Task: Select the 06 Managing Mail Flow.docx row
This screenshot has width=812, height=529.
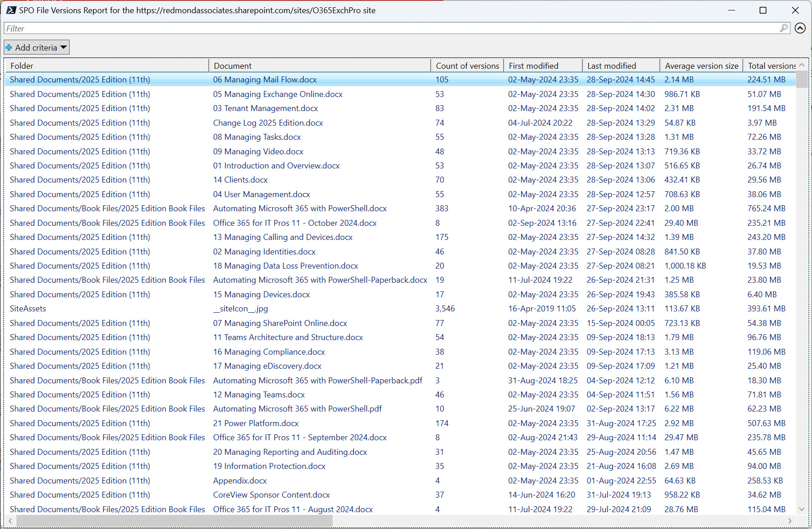Action: (264, 79)
